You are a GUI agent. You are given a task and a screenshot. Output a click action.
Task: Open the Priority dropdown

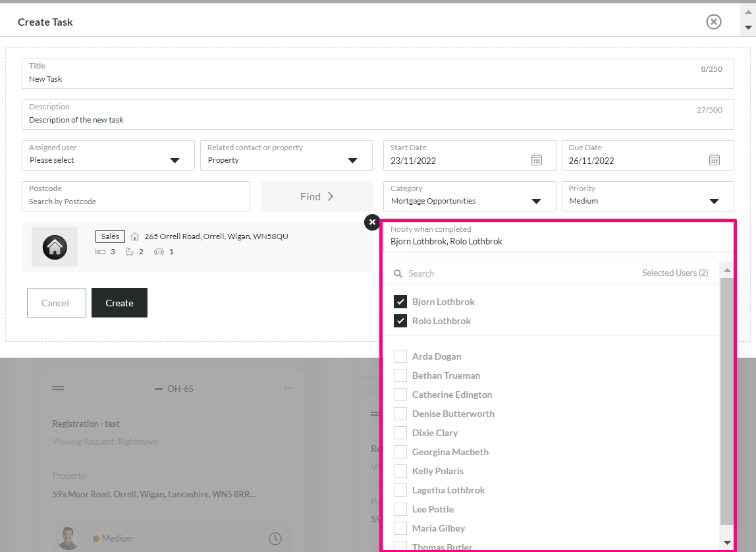tap(647, 196)
